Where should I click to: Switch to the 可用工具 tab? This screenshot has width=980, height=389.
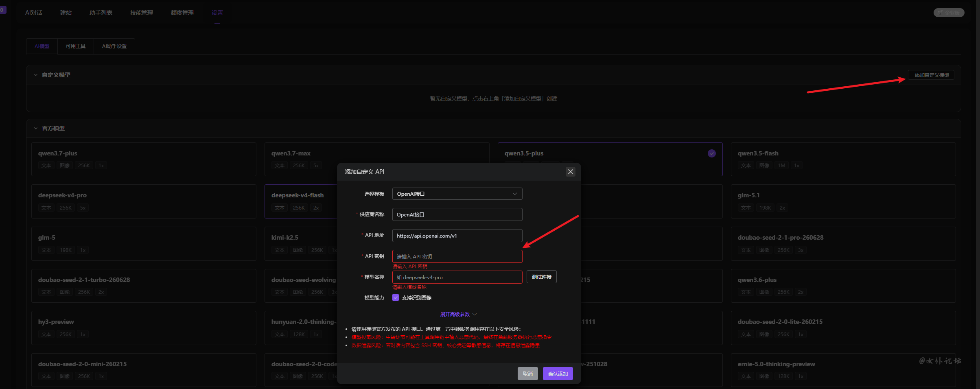76,46
